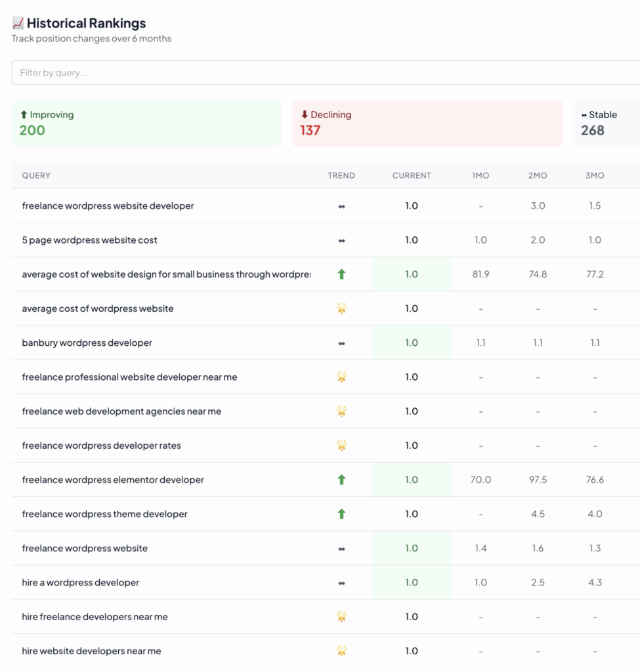Sort rankings by the 3MO column
Image resolution: width=640 pixels, height=672 pixels.
(595, 175)
